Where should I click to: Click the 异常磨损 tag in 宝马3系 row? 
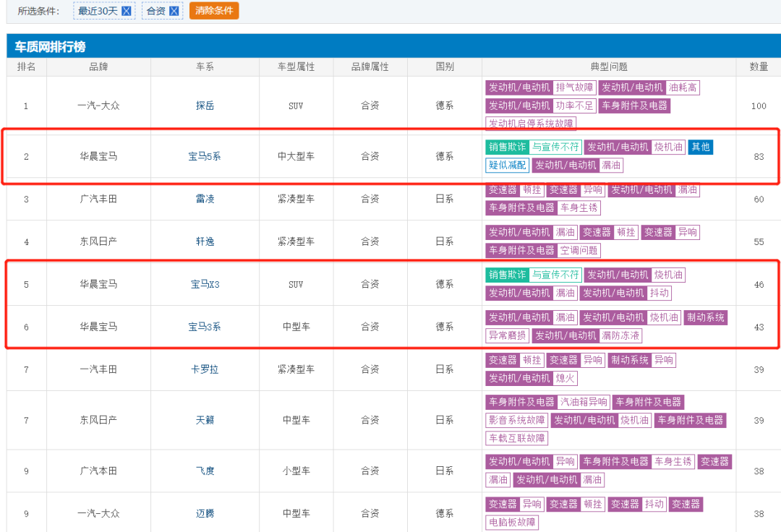click(x=507, y=335)
